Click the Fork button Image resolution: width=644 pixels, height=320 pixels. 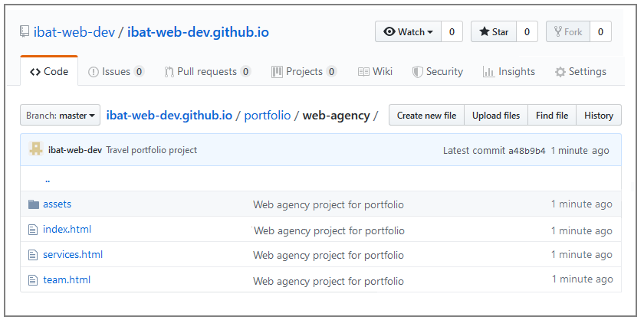(x=568, y=31)
